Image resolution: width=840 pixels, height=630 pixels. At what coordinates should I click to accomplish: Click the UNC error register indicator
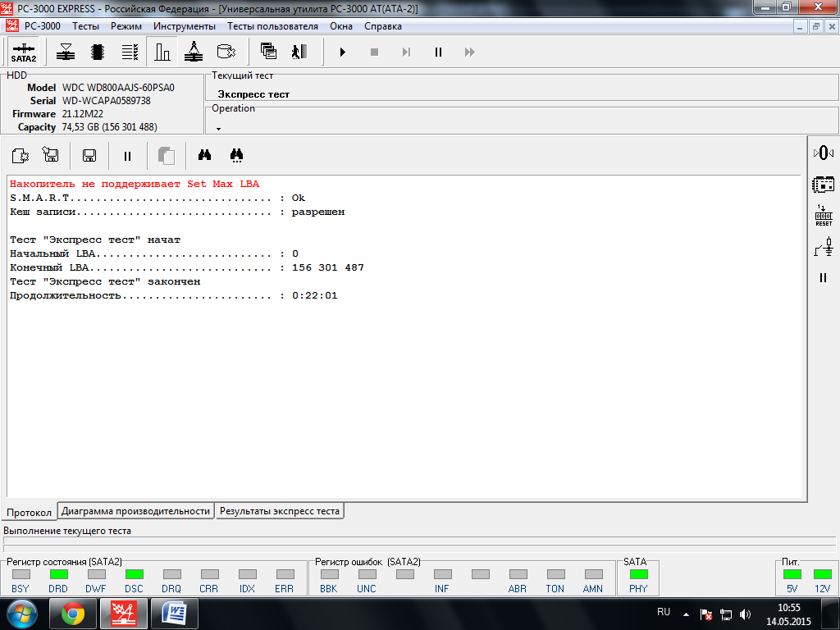[367, 574]
